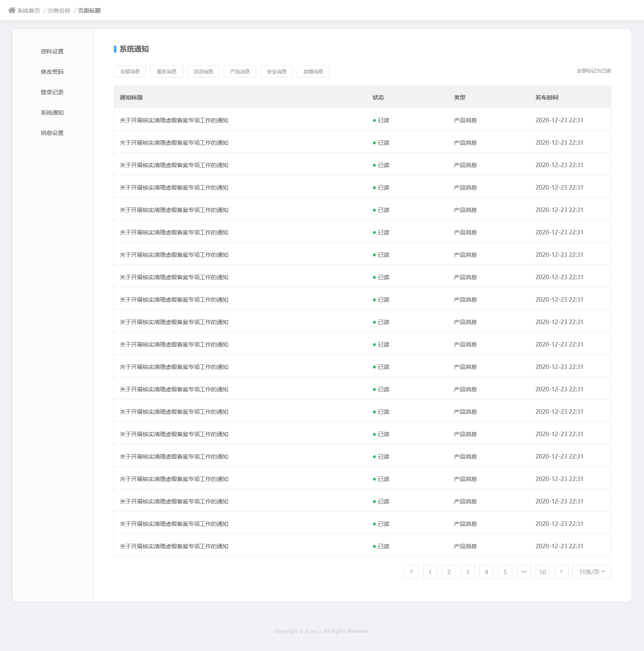Select 系统通知 in the sidebar
The height and width of the screenshot is (651, 644).
[x=52, y=113]
